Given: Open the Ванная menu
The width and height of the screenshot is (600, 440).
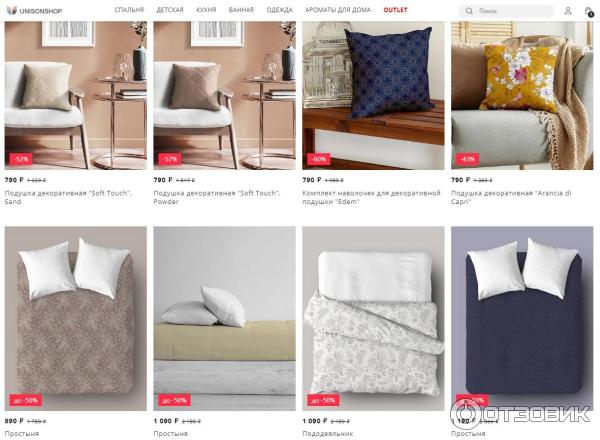Looking at the screenshot, I should point(241,10).
